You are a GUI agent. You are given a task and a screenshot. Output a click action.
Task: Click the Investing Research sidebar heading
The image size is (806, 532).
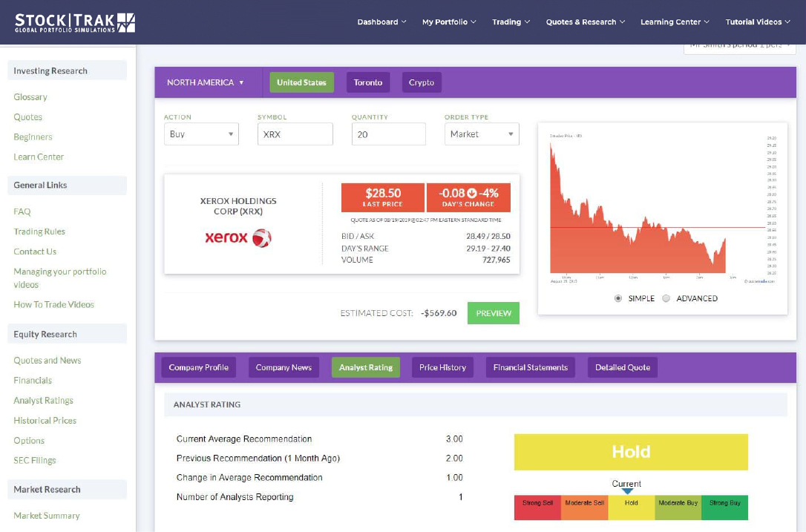pos(68,70)
